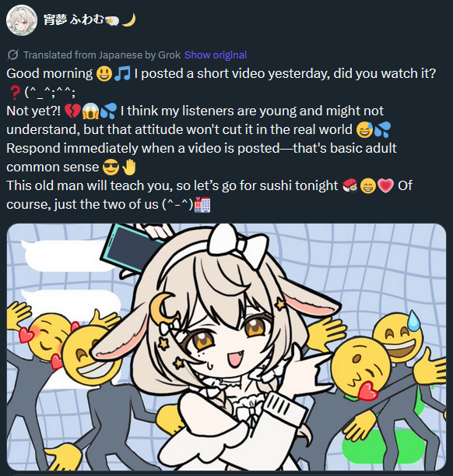Image resolution: width=453 pixels, height=476 pixels.
Task: Click the Grok translation icon
Action: [12, 55]
